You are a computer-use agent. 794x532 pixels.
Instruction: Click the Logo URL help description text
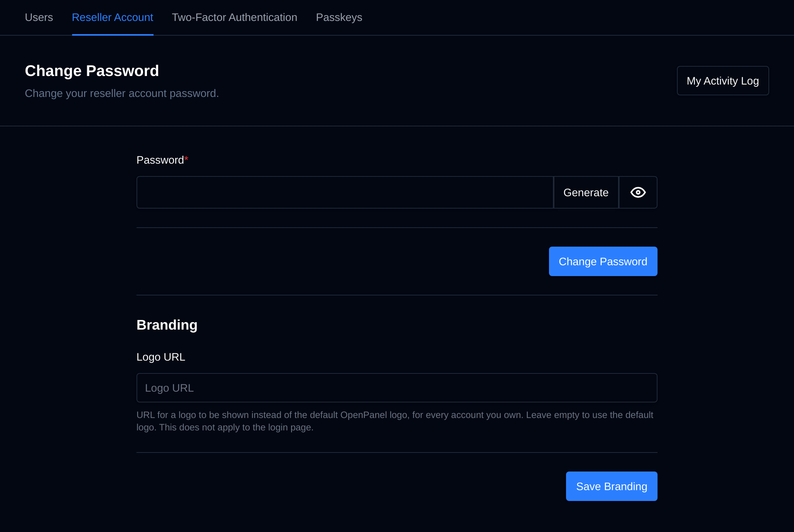395,421
